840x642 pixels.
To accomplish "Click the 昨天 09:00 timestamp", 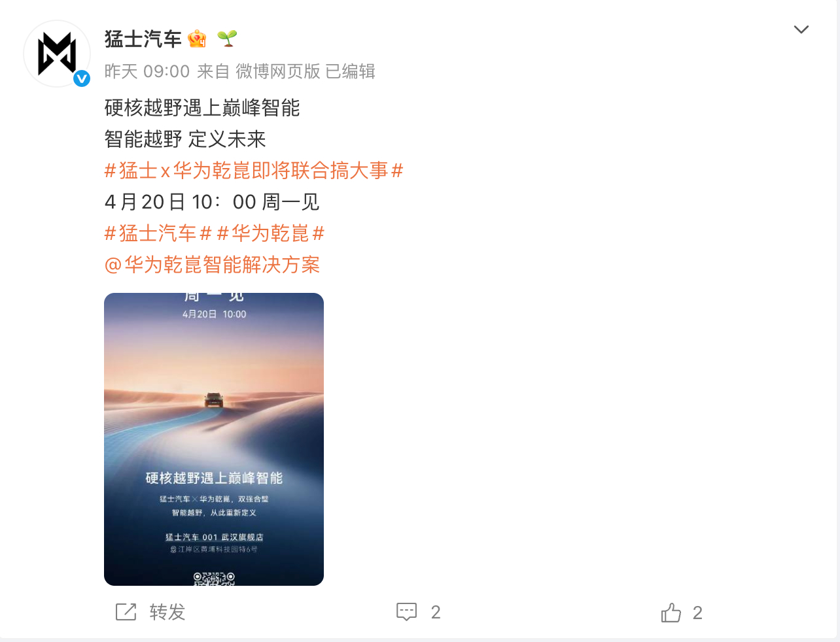I will tap(147, 71).
